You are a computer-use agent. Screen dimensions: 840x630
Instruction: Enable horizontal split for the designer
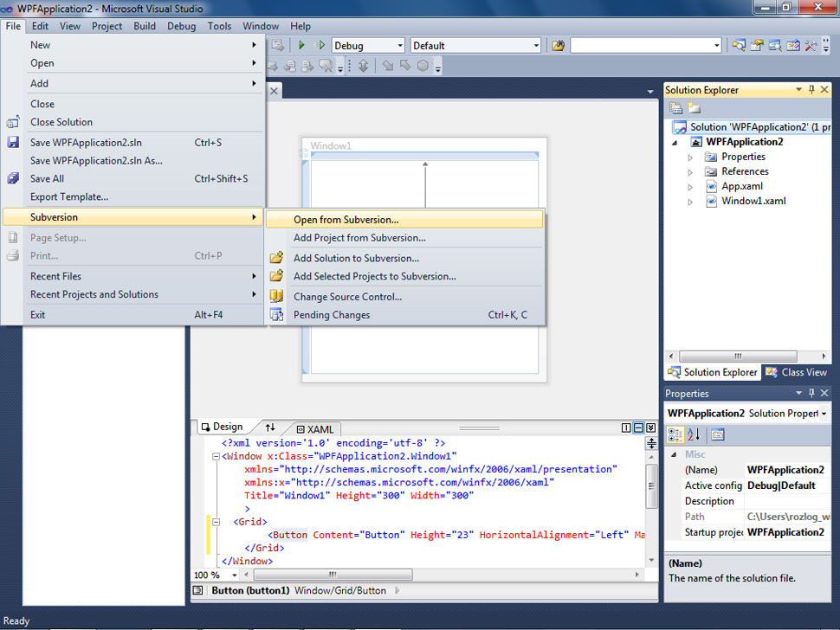638,427
